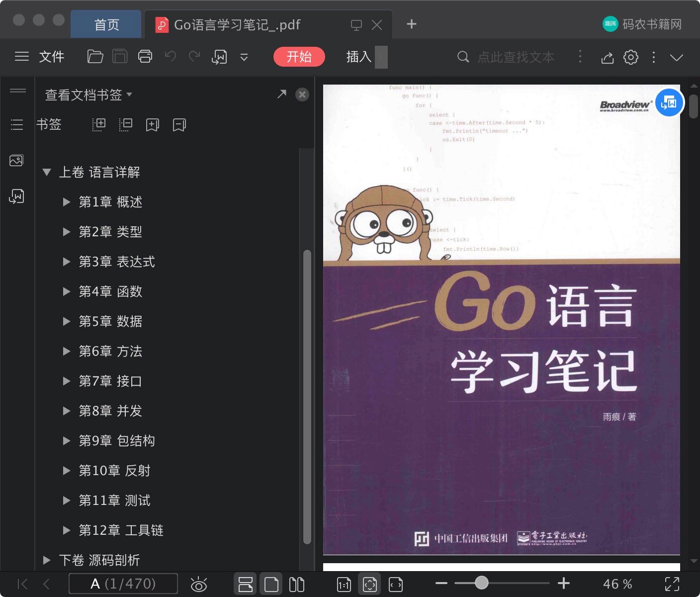Open the thumbnails sidebar icon
The width and height of the screenshot is (700, 597).
[16, 160]
